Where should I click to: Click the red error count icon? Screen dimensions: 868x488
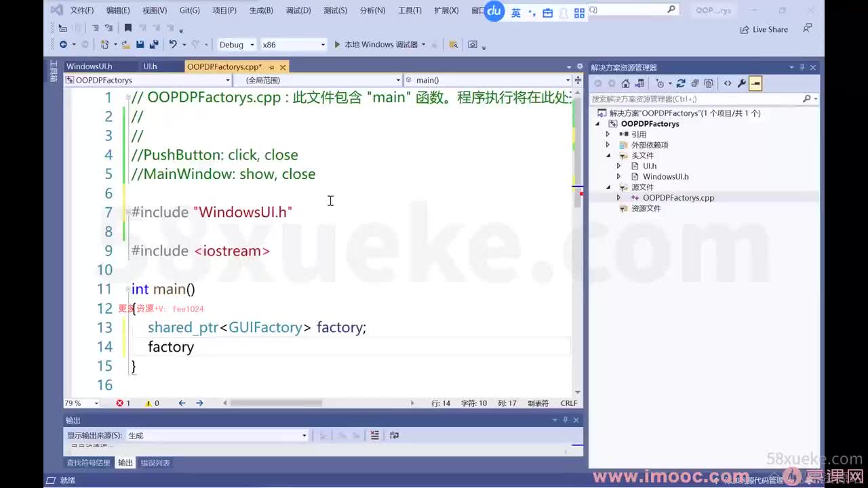tap(120, 403)
